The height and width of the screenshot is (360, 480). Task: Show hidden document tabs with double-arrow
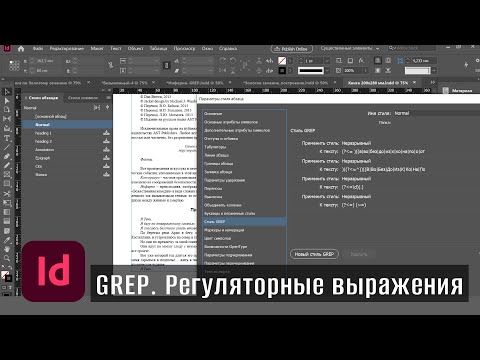coord(433,82)
